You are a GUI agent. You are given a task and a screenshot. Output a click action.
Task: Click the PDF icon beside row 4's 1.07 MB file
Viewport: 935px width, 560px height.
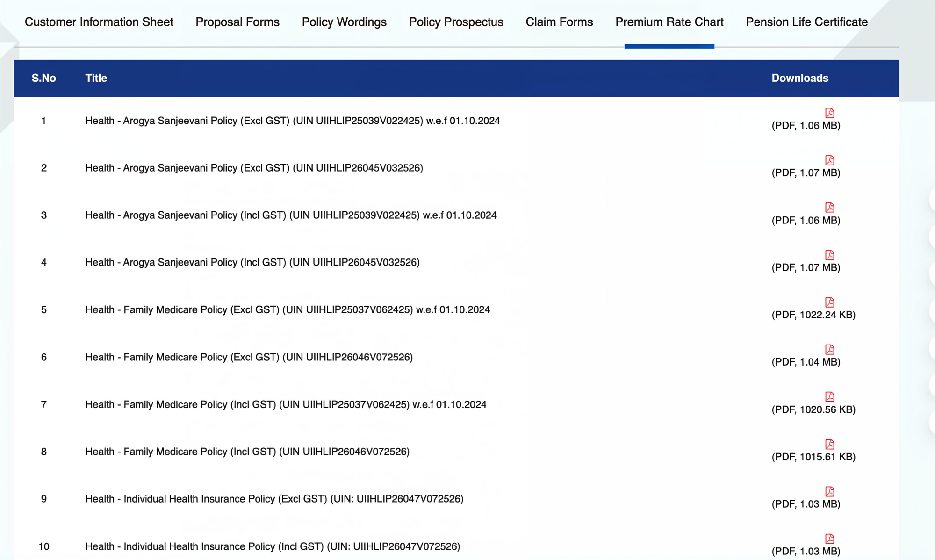click(x=830, y=254)
